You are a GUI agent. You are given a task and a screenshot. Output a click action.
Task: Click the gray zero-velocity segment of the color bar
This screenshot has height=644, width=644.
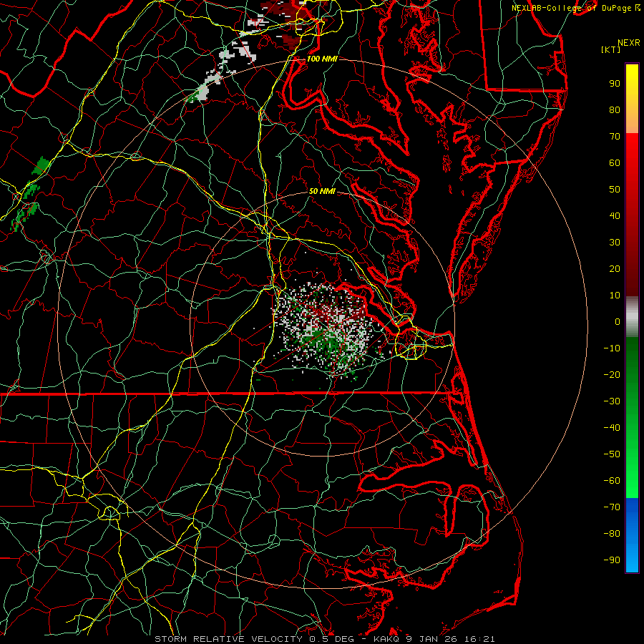(632, 317)
